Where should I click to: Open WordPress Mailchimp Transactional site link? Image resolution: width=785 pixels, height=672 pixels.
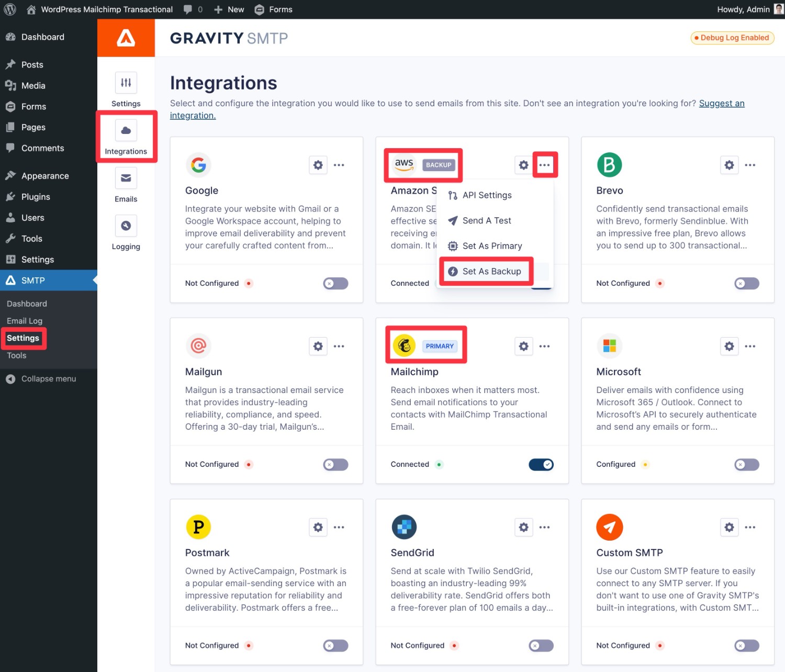[x=100, y=9]
